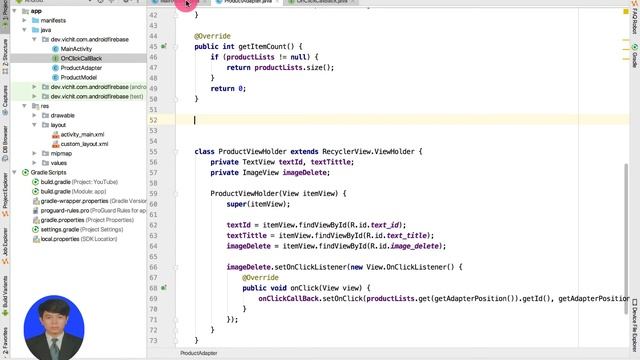The width and height of the screenshot is (640, 360).
Task: Click 'class ProductViewHolder' on line 55
Action: 240,152
